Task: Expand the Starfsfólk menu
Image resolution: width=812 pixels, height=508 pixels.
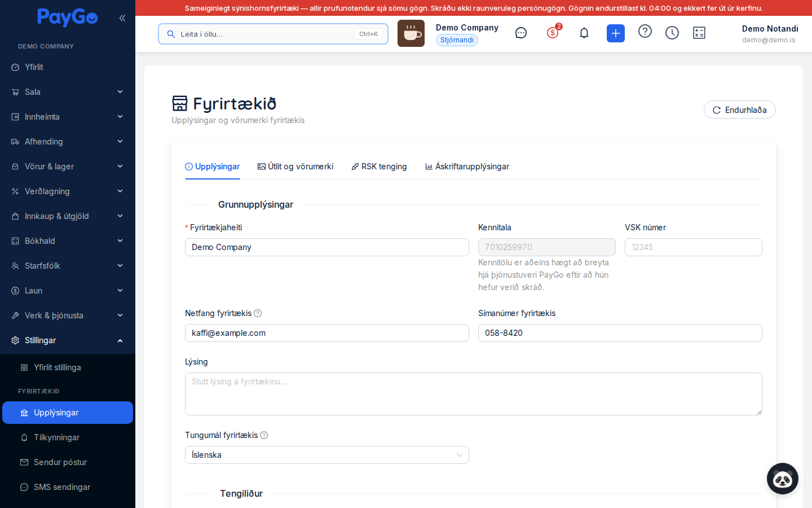Action: (68, 266)
